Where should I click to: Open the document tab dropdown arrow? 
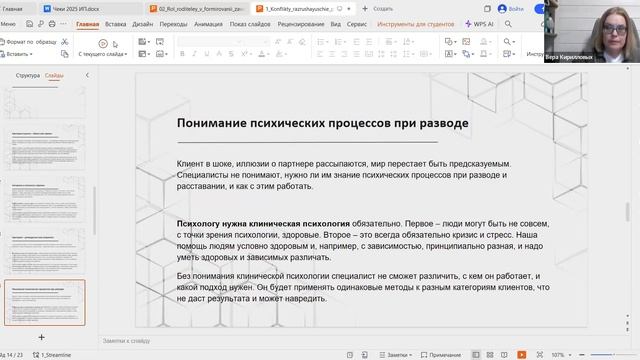pos(349,9)
